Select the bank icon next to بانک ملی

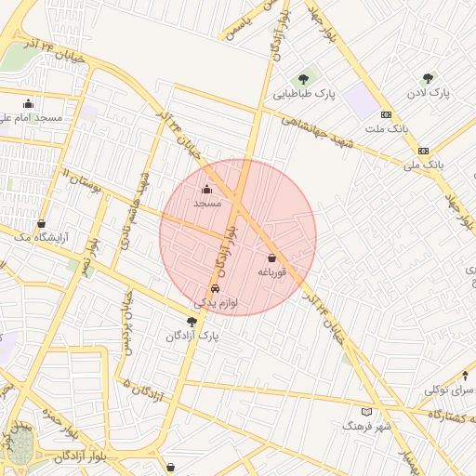coord(423,151)
